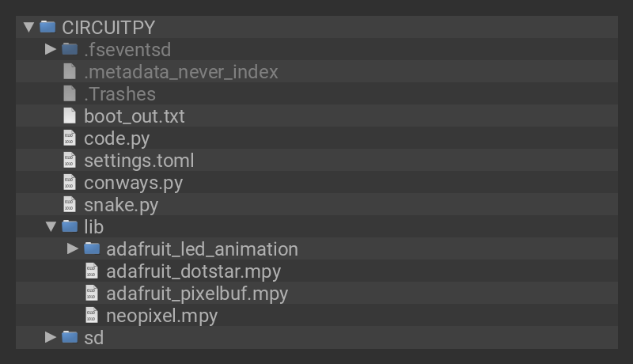This screenshot has width=633, height=364.
Task: Click the lib folder icon
Action: (70, 227)
